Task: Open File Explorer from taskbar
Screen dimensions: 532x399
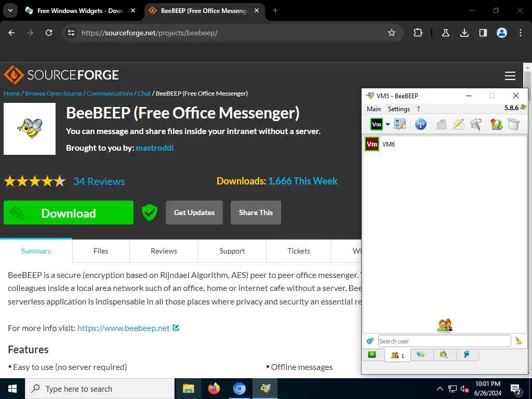Action: point(188,389)
